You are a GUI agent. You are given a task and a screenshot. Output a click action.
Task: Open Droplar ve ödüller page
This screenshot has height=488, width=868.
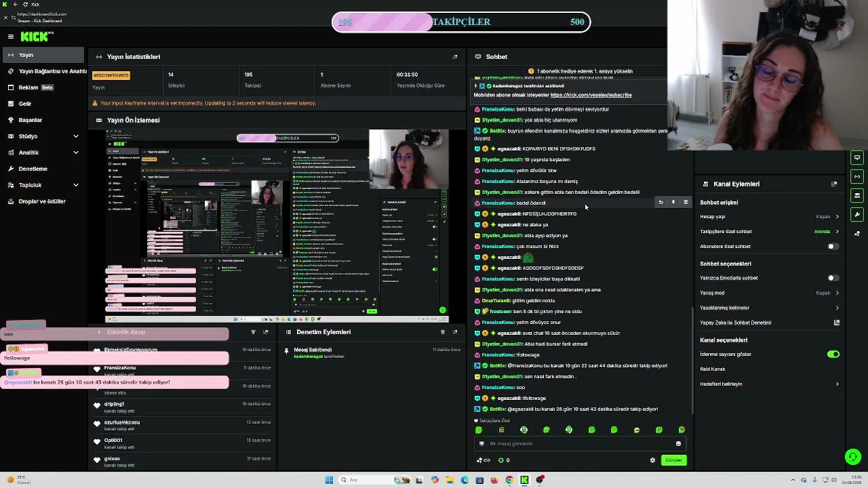pyautogui.click(x=43, y=201)
